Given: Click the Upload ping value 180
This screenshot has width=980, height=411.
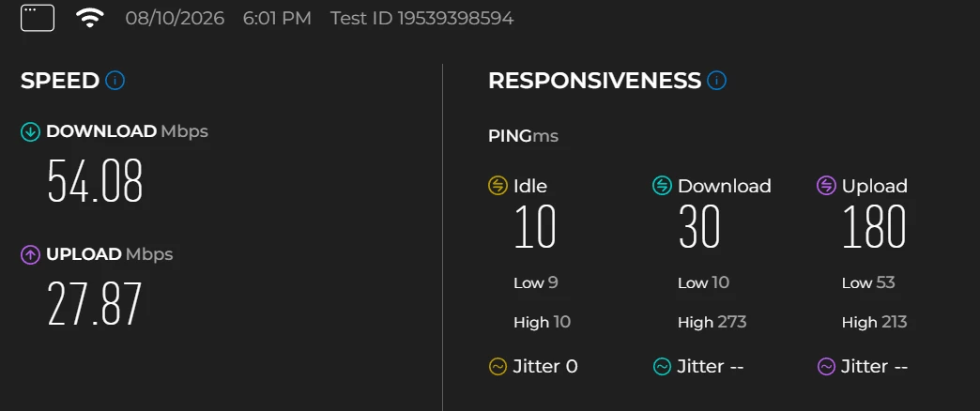Looking at the screenshot, I should click(x=874, y=227).
